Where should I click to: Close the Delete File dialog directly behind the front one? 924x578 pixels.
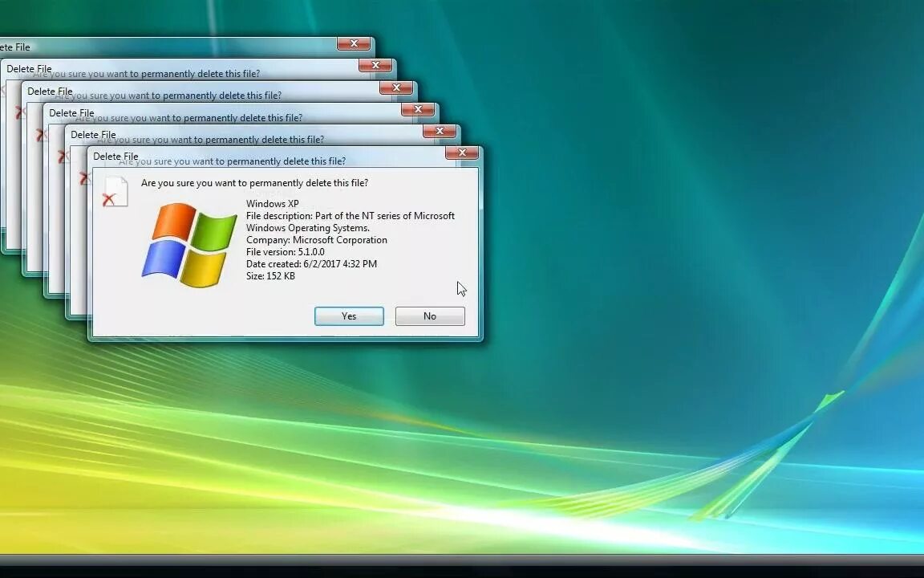(x=440, y=131)
